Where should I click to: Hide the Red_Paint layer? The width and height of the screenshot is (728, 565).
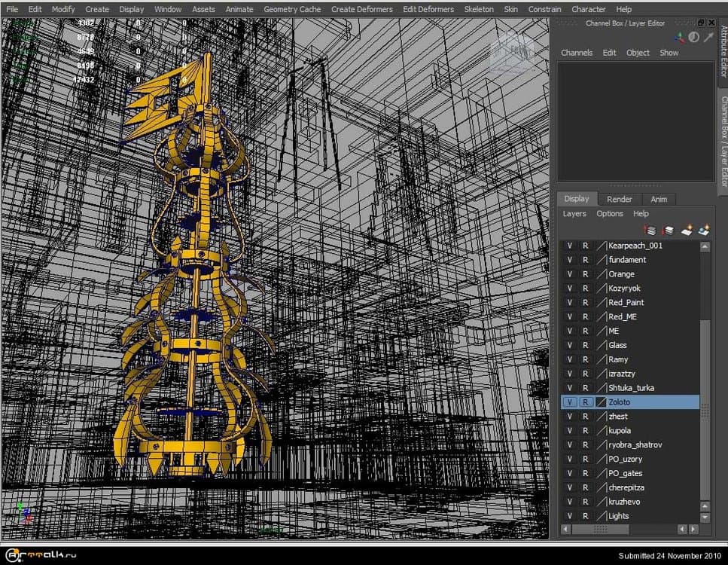click(570, 303)
